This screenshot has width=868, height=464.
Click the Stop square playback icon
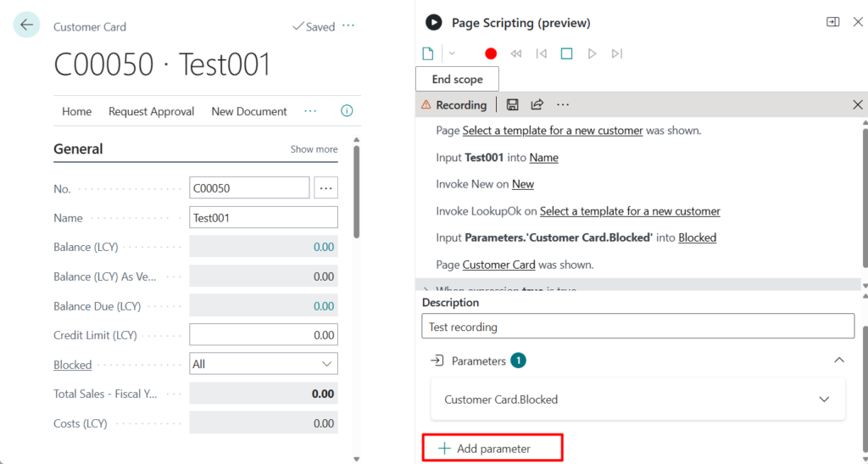tap(567, 53)
